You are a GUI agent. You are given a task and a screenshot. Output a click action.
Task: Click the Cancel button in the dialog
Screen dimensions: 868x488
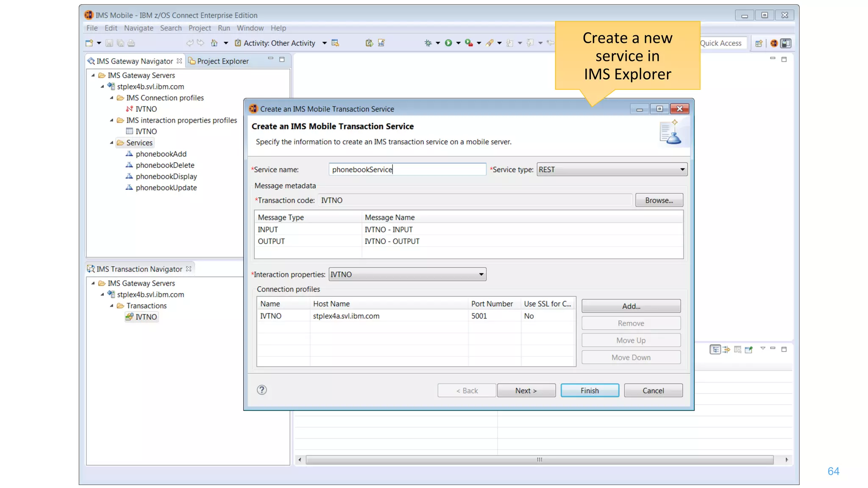(653, 390)
